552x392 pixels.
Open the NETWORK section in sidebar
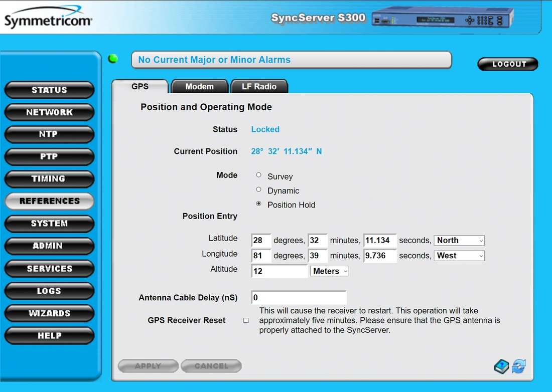pyautogui.click(x=49, y=112)
